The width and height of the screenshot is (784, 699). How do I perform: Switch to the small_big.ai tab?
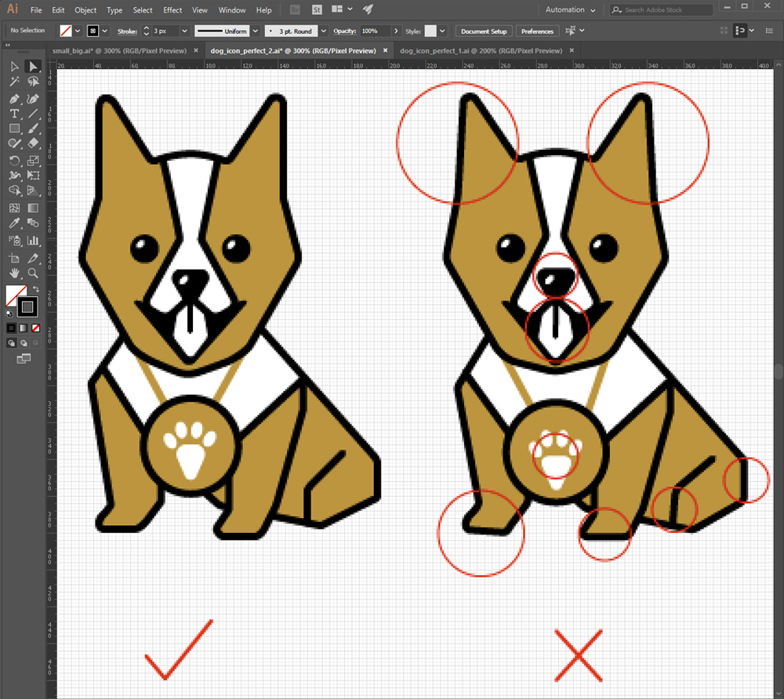pyautogui.click(x=119, y=50)
